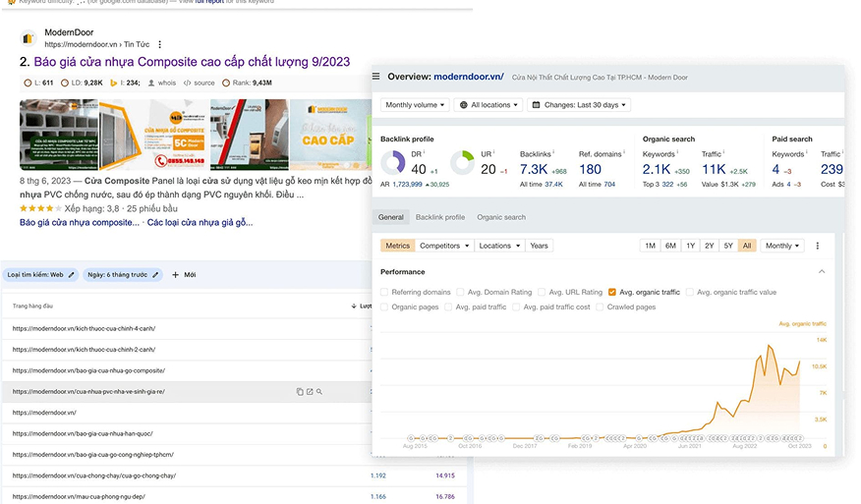
Task: Click the whois person icon
Action: point(151,83)
